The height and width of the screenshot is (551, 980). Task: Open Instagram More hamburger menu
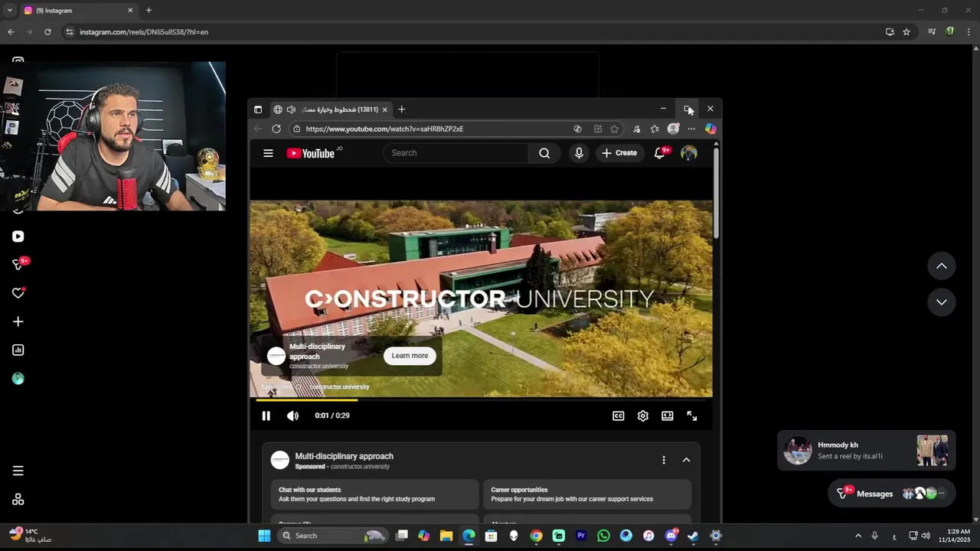[x=18, y=471]
